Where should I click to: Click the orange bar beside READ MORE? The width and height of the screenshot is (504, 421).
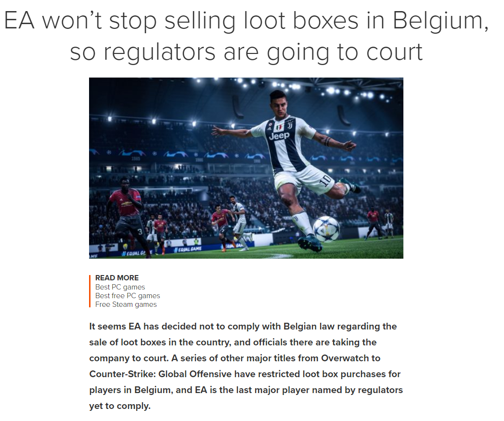(90, 291)
